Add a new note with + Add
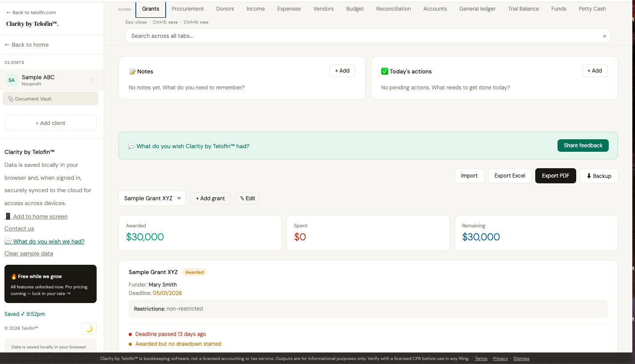Image resolution: width=635 pixels, height=364 pixels. pos(342,71)
